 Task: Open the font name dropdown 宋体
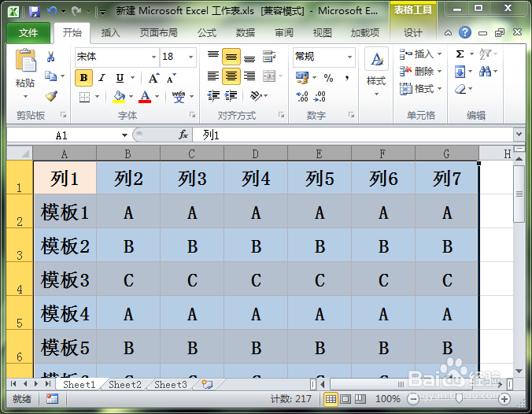(154, 57)
